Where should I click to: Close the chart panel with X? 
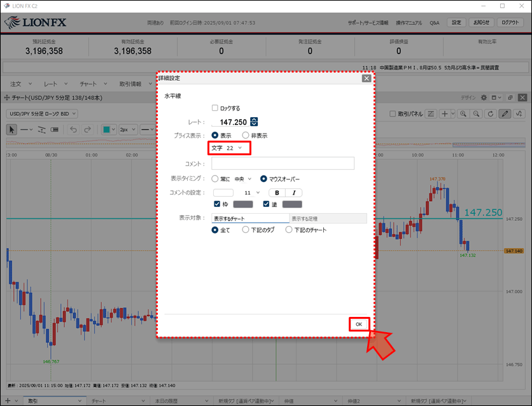click(522, 98)
